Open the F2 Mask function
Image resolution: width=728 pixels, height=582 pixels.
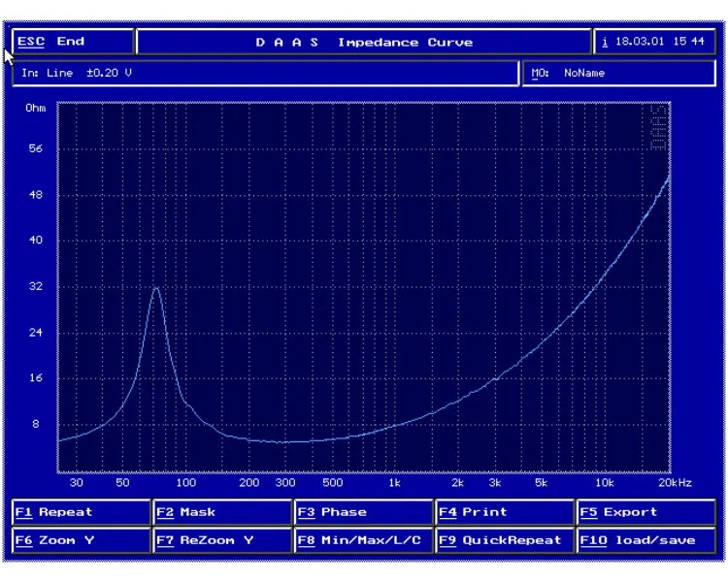(x=222, y=512)
